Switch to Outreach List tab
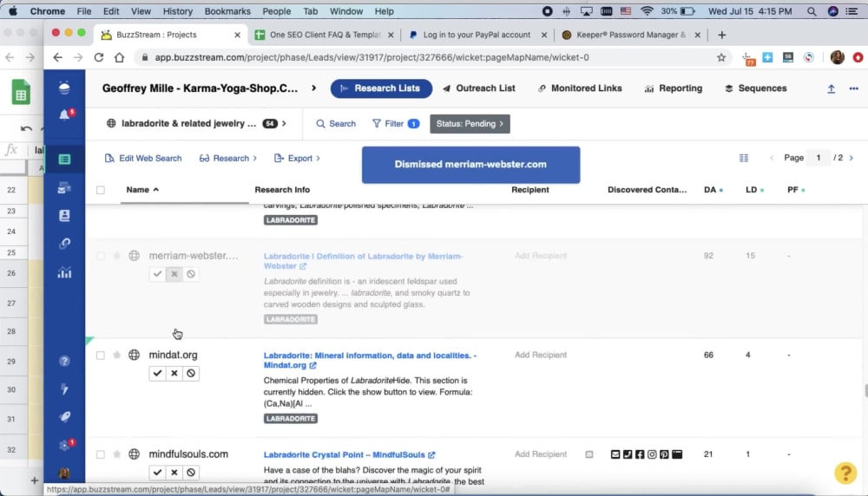 click(x=479, y=88)
